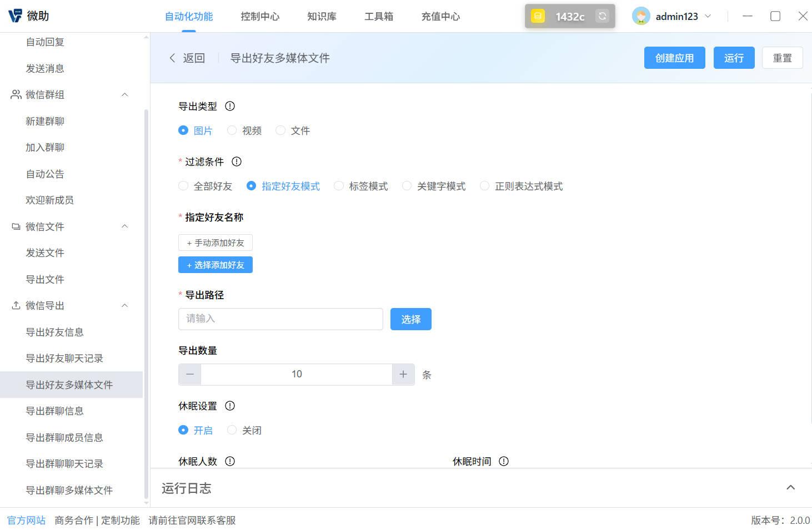812x530 pixels.
Task: Click the 微信群组 group icon in the sidebar
Action: coord(15,94)
